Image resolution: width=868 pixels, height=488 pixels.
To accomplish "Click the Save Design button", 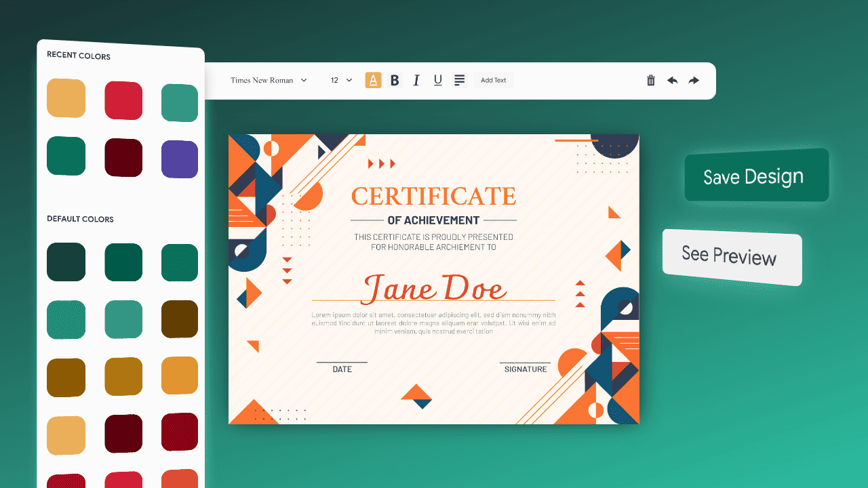I will coord(755,176).
